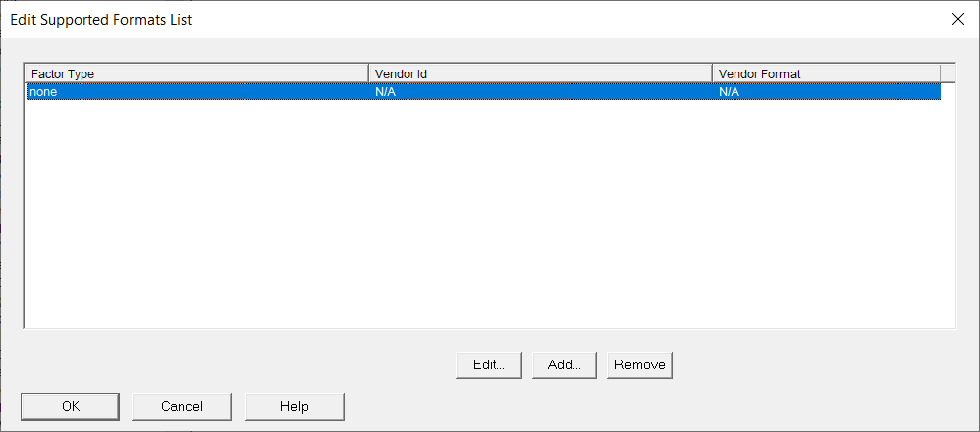
Task: Sort by the Vendor Format column header
Action: coord(826,73)
